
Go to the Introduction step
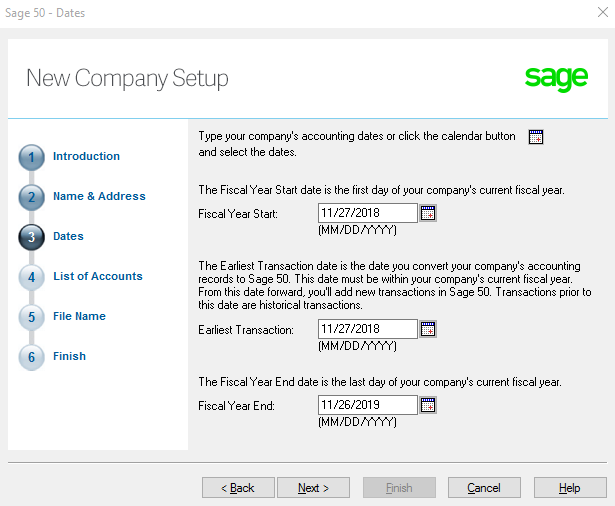[86, 156]
